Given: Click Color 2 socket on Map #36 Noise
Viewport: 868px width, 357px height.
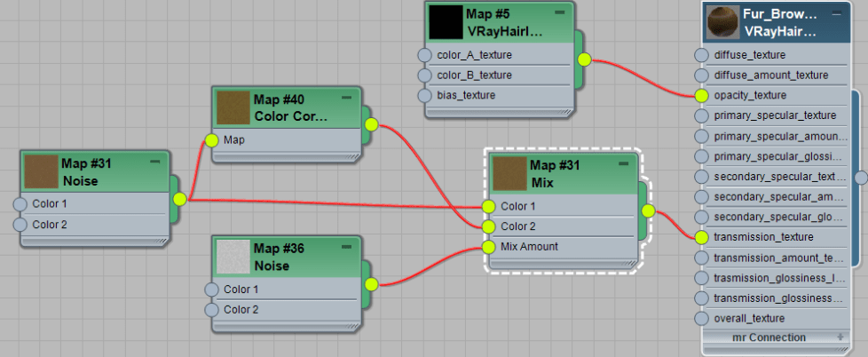Looking at the screenshot, I should pos(211,310).
